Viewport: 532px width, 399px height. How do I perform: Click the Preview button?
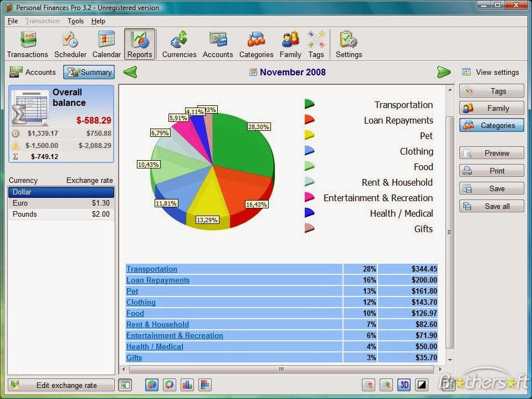pos(492,153)
